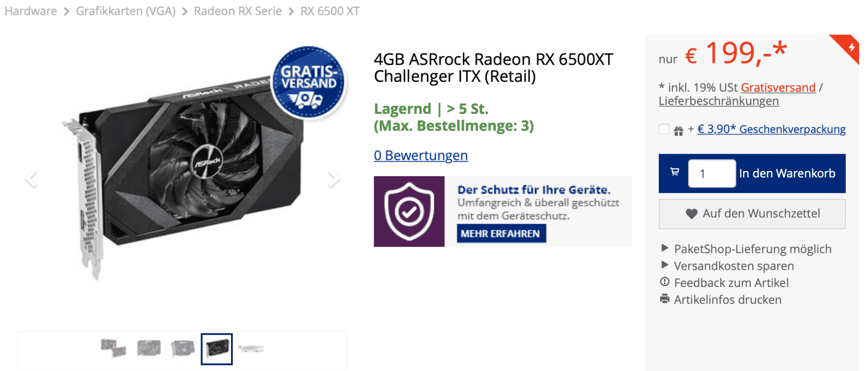Click the quantity input field

tap(712, 174)
